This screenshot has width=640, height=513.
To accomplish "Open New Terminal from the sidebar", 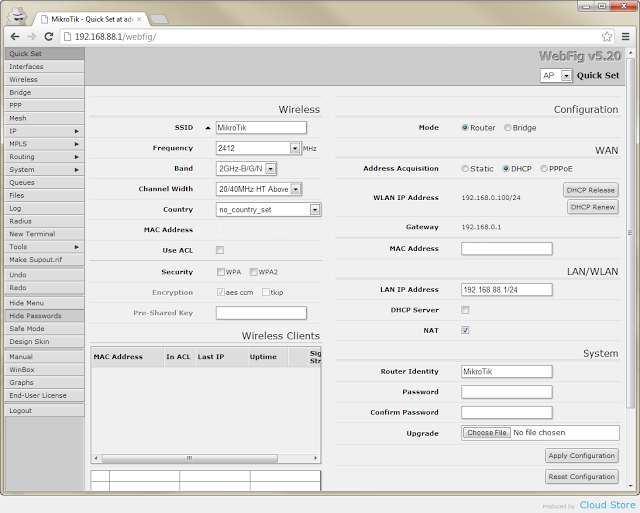I will [x=44, y=234].
